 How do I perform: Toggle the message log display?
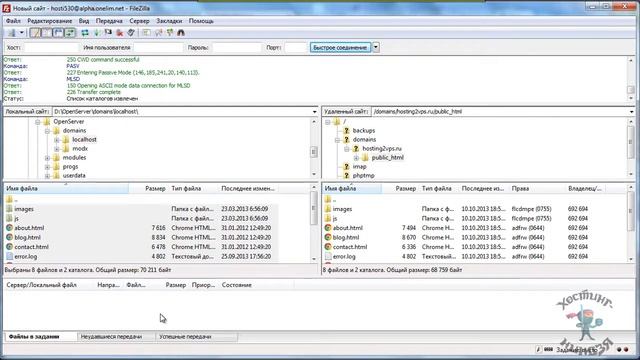35,33
